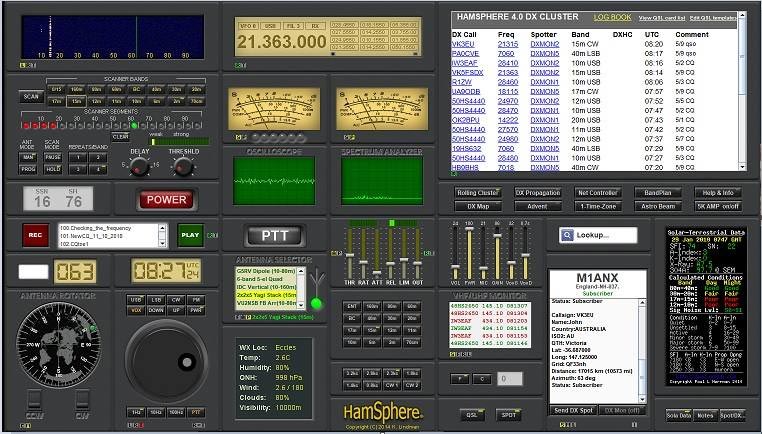This screenshot has height=434, width=762.
Task: Select 70cm in Scanner Bands
Action: [196, 102]
